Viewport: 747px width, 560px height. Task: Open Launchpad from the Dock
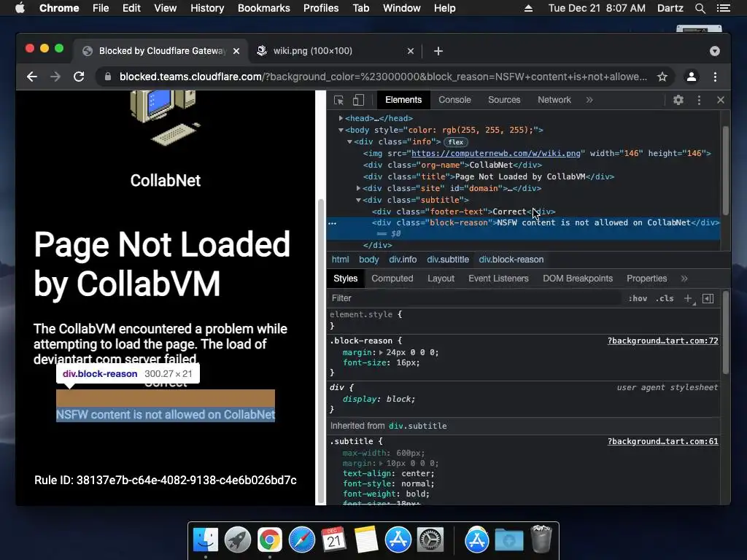[237, 540]
